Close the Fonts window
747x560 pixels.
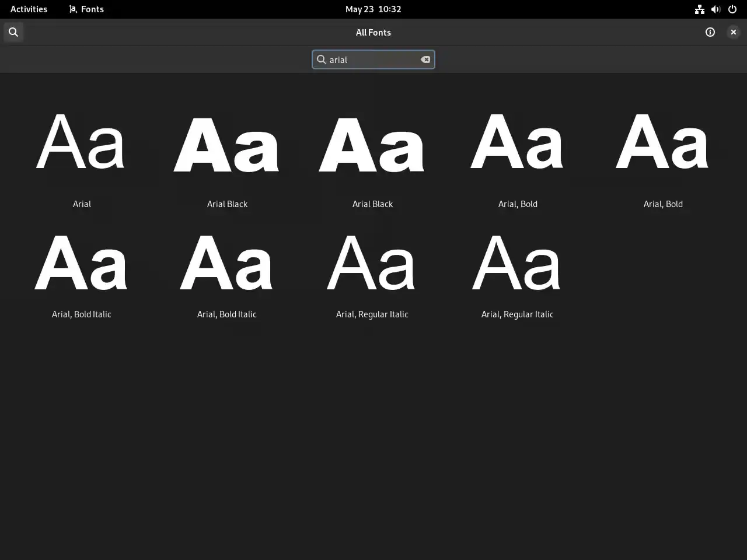[x=734, y=32]
